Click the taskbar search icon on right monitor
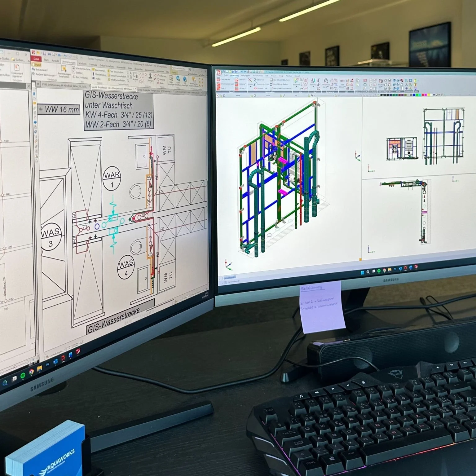476x476 pixels. click(x=368, y=272)
